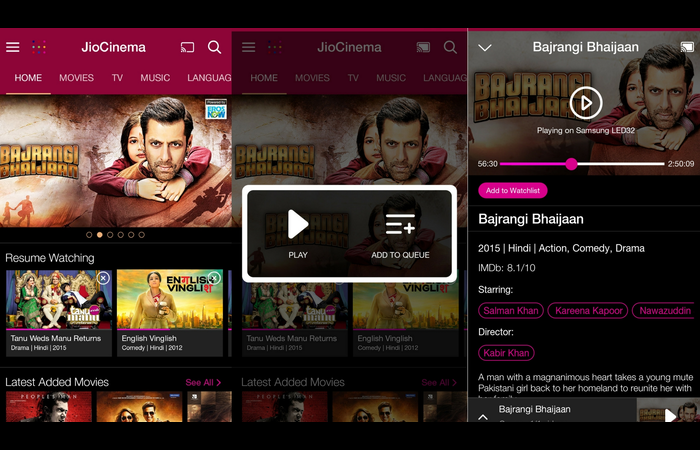Viewport: 700px width, 450px height.
Task: Open Tanu Weds Manu Returns thumbnail, first screen
Action: tap(59, 299)
